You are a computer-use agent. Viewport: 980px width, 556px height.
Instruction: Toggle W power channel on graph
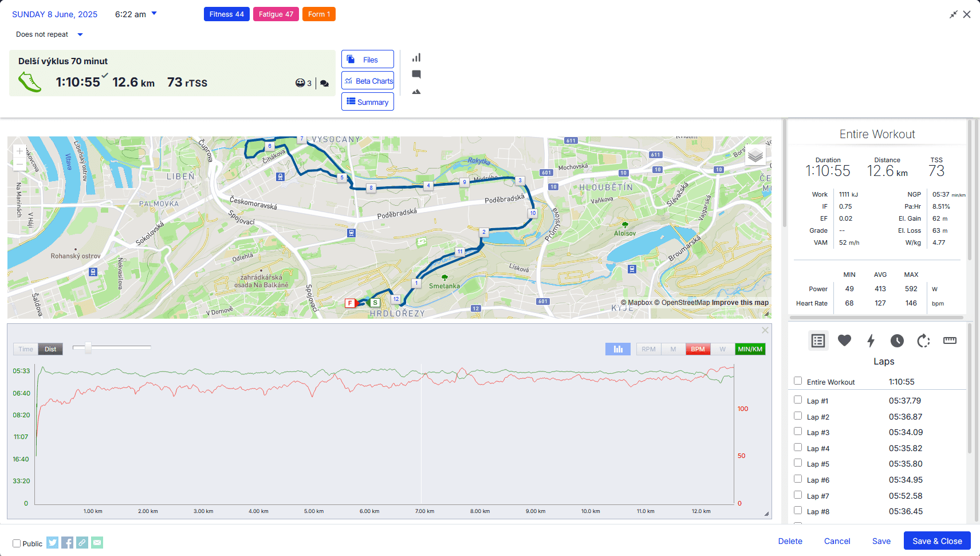(x=722, y=349)
